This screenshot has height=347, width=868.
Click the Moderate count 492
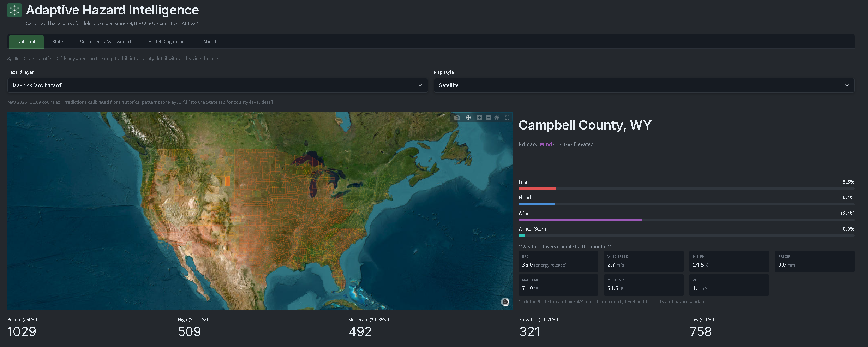360,331
